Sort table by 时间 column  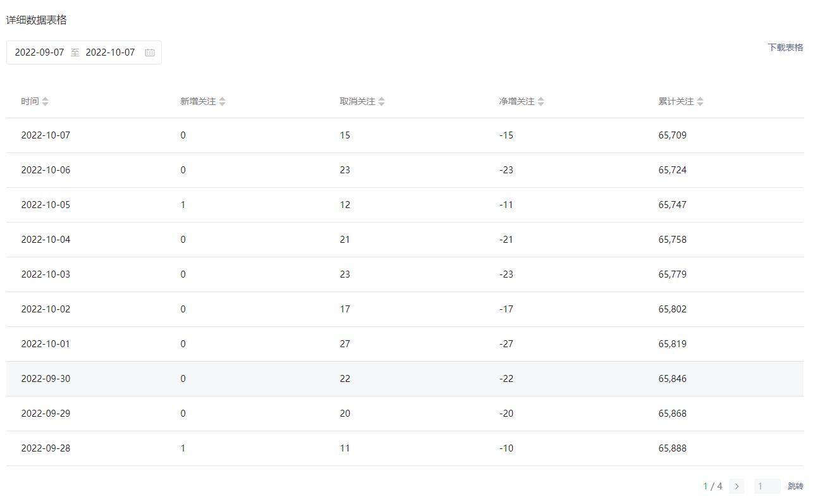point(45,101)
